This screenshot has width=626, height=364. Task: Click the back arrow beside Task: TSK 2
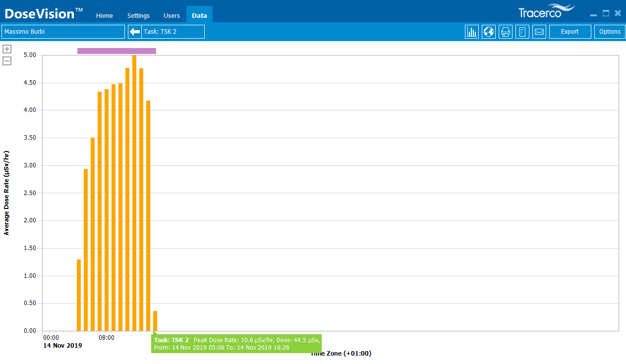[135, 32]
